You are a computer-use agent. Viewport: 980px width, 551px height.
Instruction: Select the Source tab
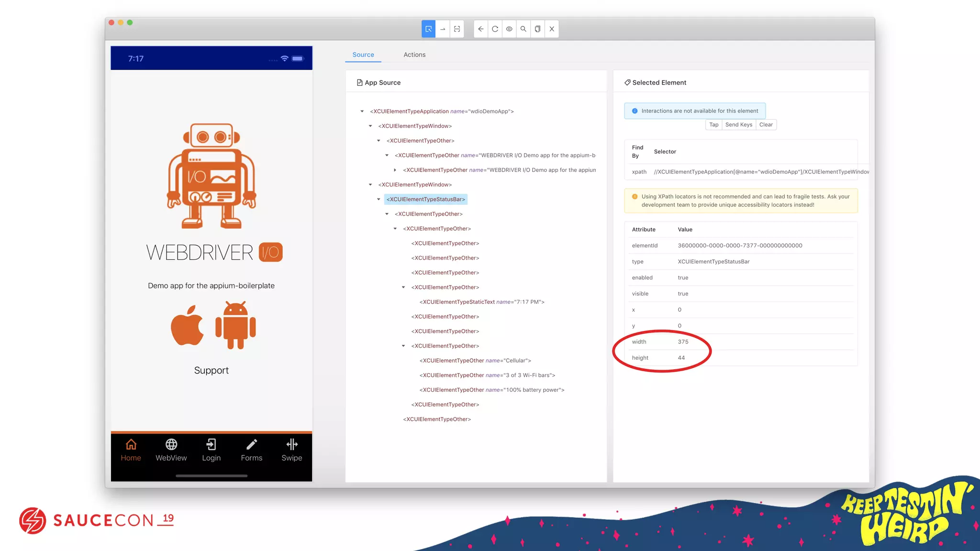363,55
